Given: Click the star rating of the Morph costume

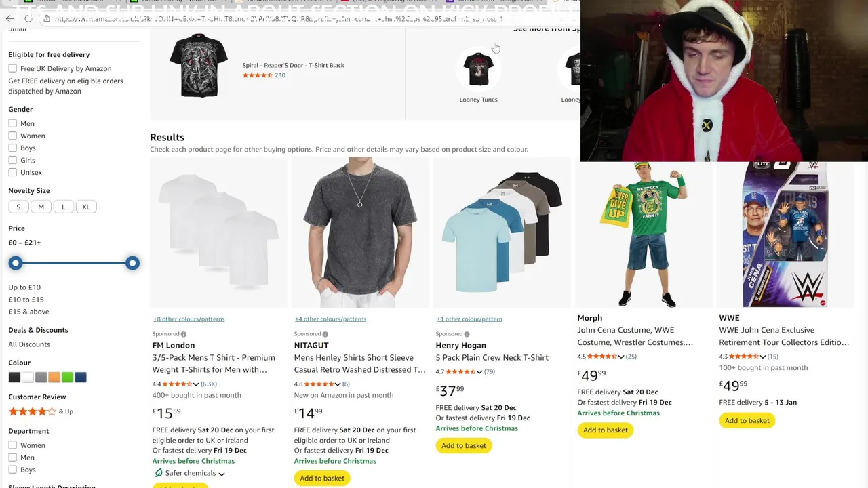Looking at the screenshot, I should coord(597,357).
